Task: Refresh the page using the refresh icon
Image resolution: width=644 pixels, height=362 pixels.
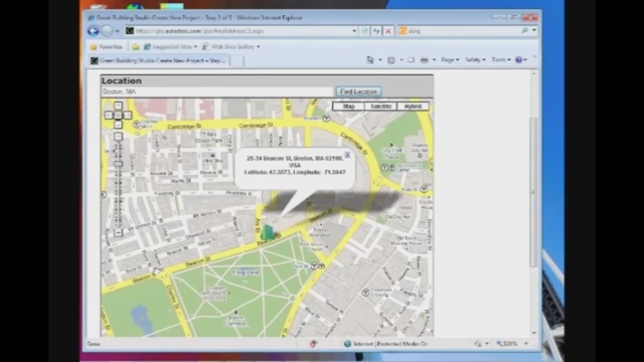Action: click(376, 31)
